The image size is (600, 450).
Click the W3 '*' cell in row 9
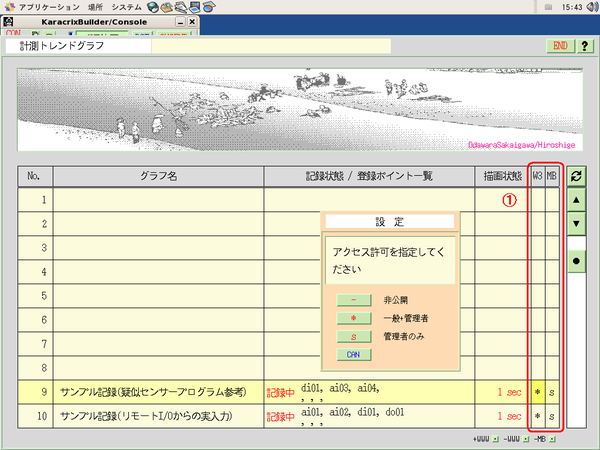pyautogui.click(x=538, y=392)
